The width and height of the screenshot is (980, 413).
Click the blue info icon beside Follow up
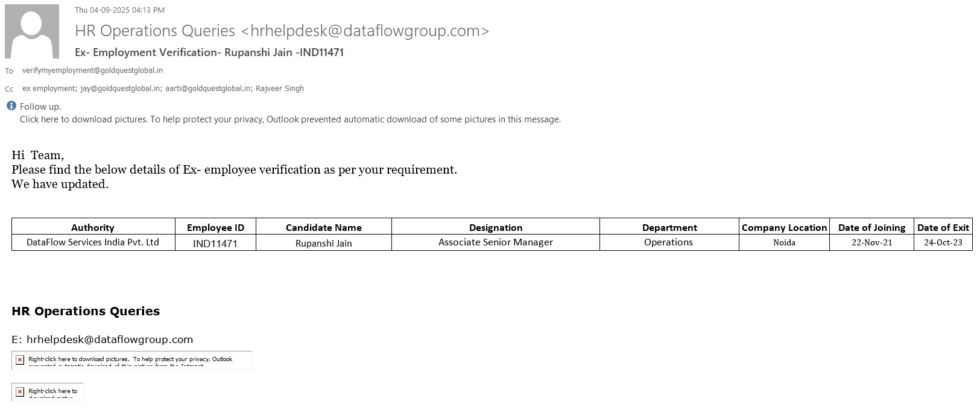click(11, 106)
